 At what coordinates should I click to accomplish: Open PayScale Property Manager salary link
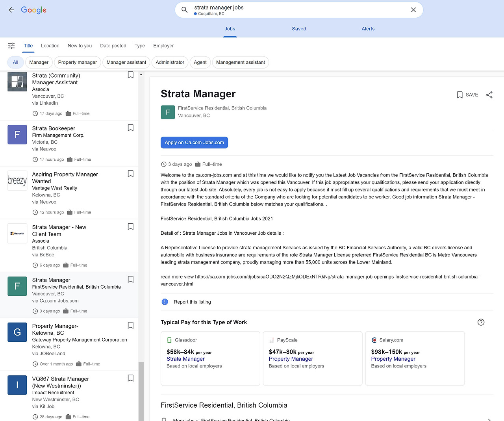tap(291, 359)
